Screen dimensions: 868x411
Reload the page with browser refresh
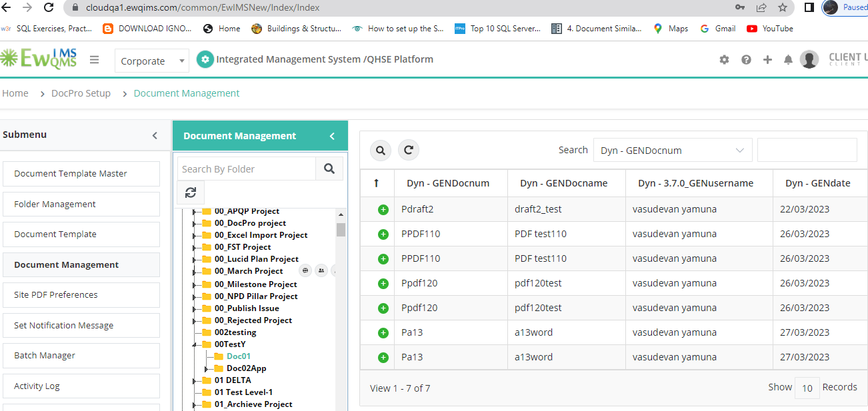click(49, 7)
